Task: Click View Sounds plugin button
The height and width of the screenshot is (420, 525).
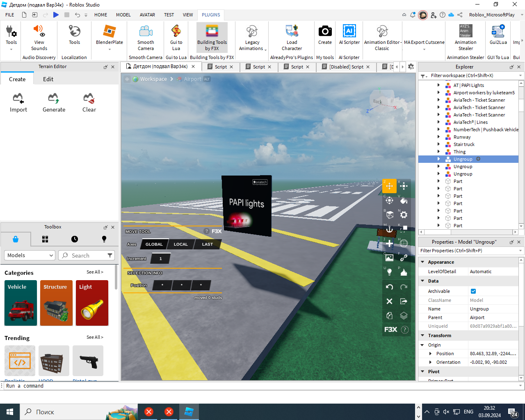Action: click(x=39, y=37)
